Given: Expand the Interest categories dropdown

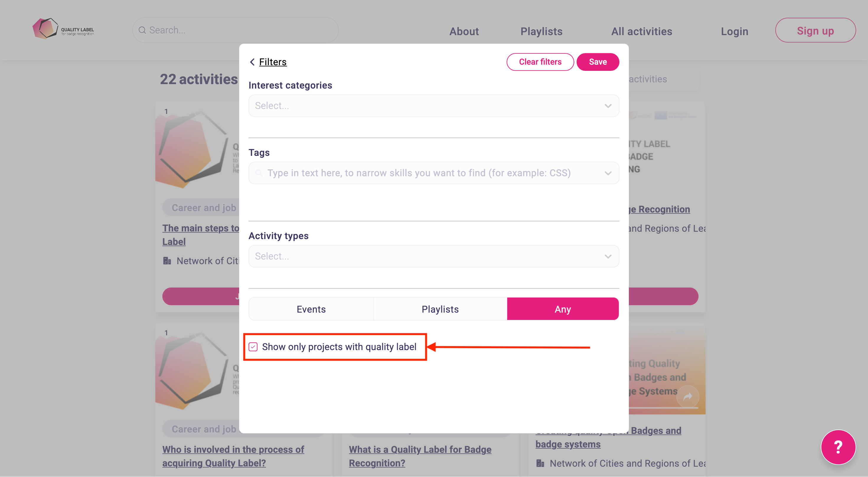Looking at the screenshot, I should (608, 106).
